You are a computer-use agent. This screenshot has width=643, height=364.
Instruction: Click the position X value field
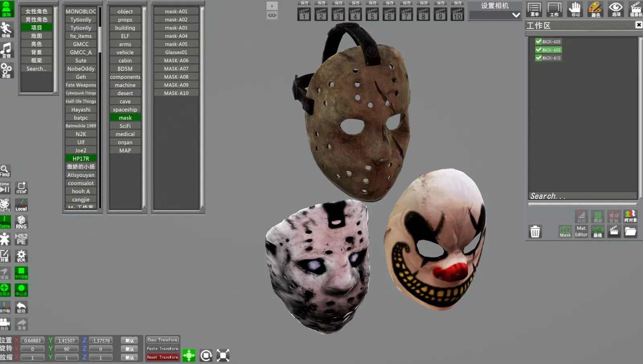(x=32, y=340)
